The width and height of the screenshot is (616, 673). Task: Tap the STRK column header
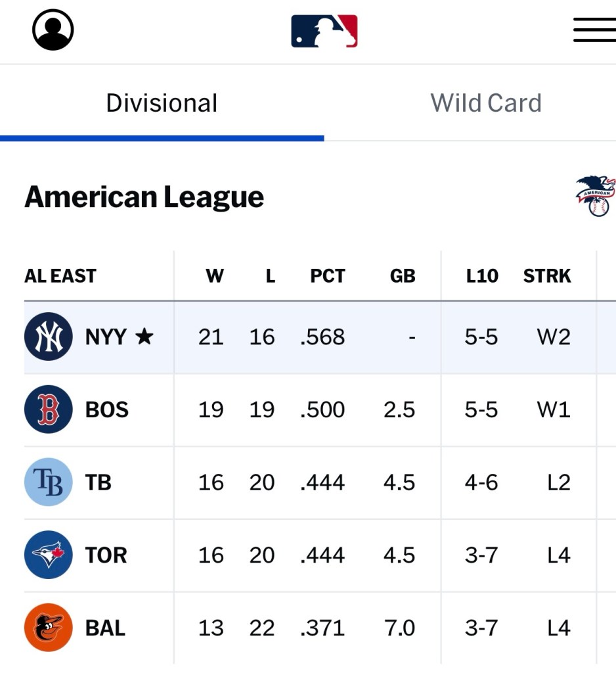click(x=547, y=276)
